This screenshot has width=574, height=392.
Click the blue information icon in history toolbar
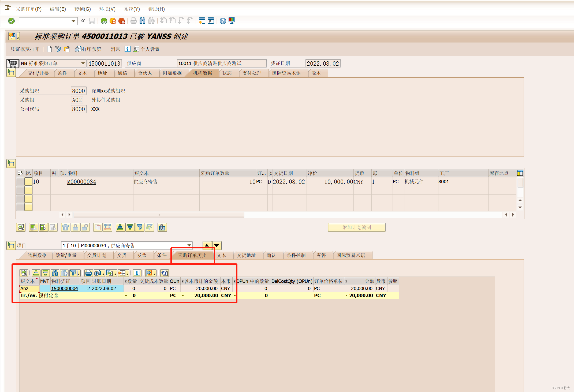[137, 273]
